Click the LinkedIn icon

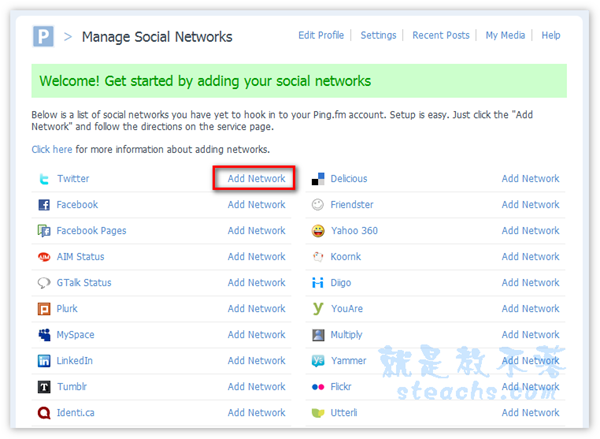44,361
